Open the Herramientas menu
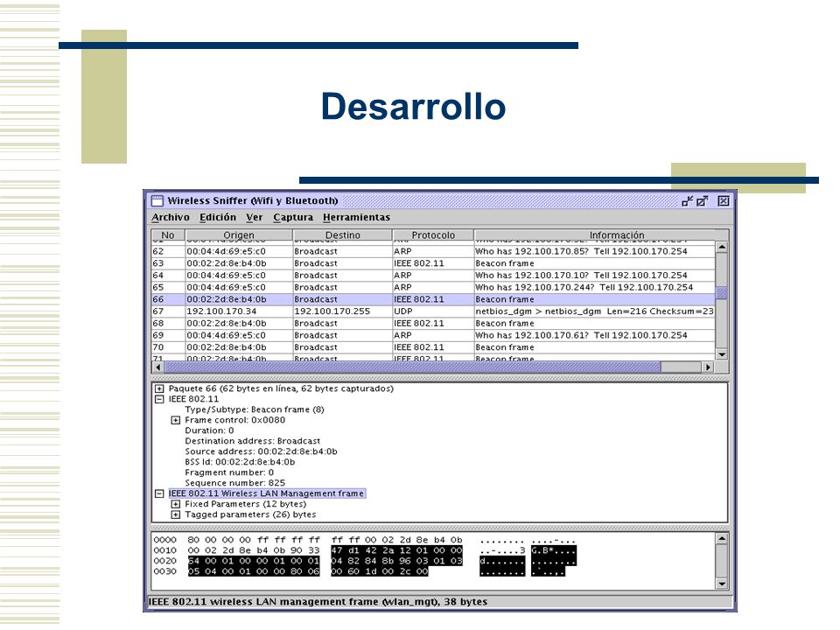This screenshot has width=840, height=630. tap(356, 217)
